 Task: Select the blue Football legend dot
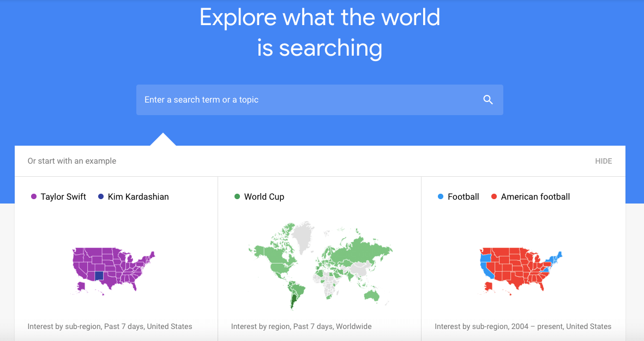tap(441, 197)
